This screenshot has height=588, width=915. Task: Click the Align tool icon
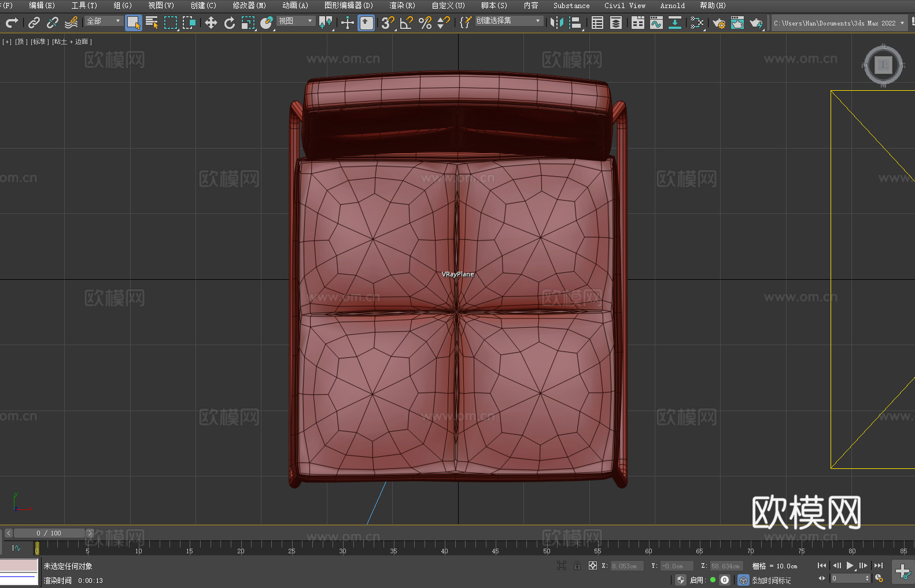point(575,23)
